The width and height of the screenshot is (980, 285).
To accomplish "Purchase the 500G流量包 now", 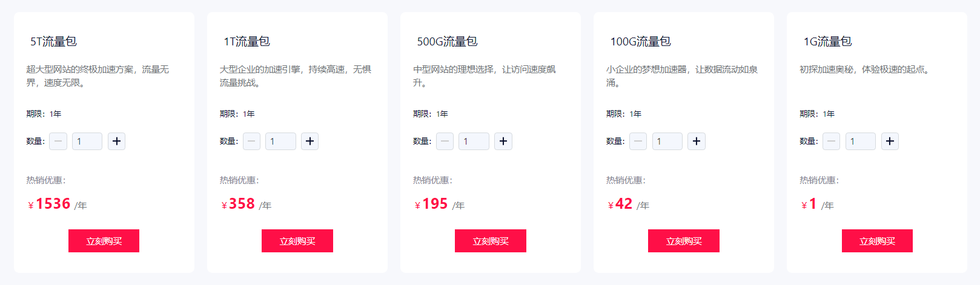I will pos(490,241).
